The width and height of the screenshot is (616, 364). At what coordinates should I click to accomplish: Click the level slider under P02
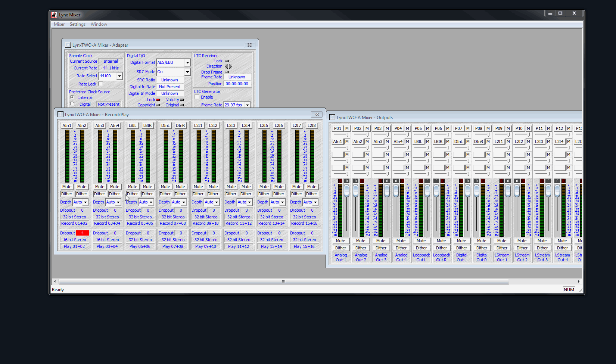pyautogui.click(x=361, y=134)
